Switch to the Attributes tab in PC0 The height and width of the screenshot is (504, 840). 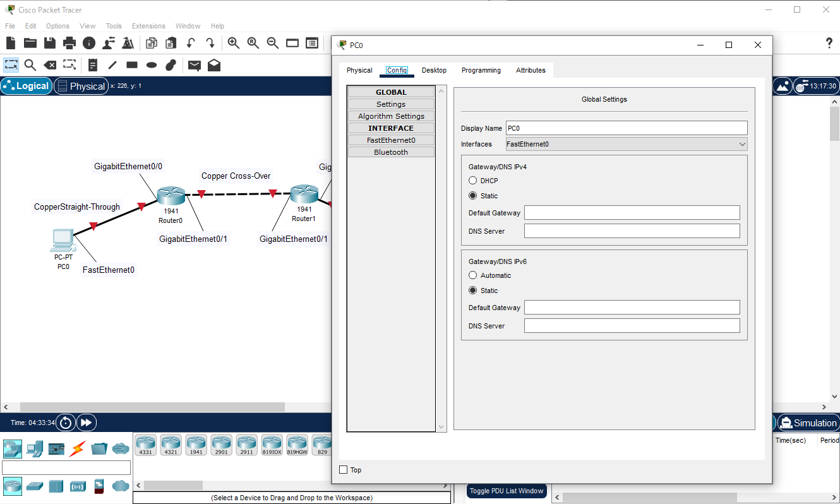click(531, 70)
